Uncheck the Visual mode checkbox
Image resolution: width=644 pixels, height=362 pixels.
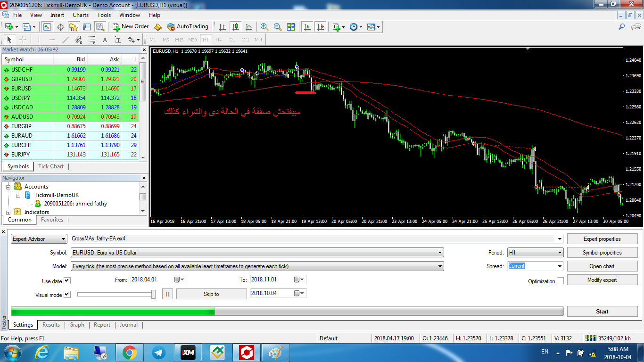tap(67, 295)
